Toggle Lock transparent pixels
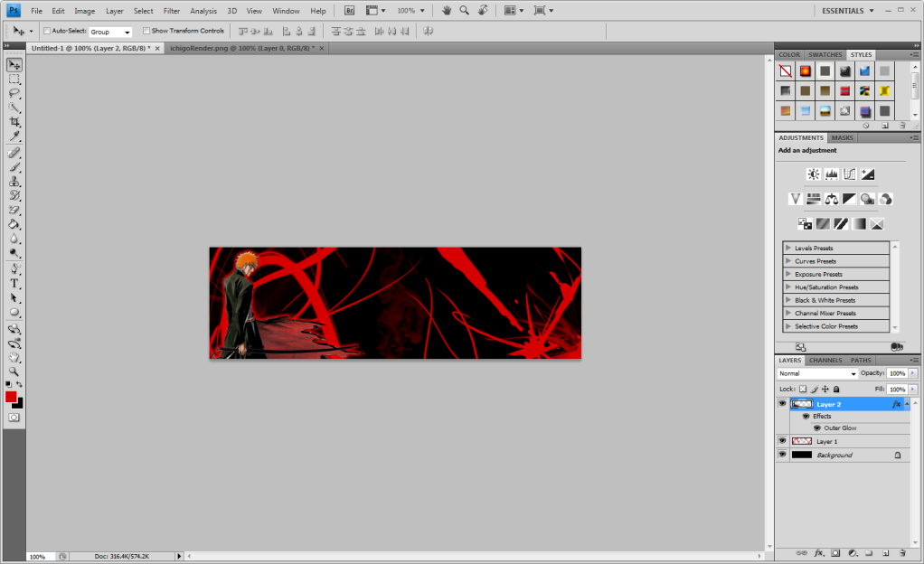The height and width of the screenshot is (564, 924). 803,389
